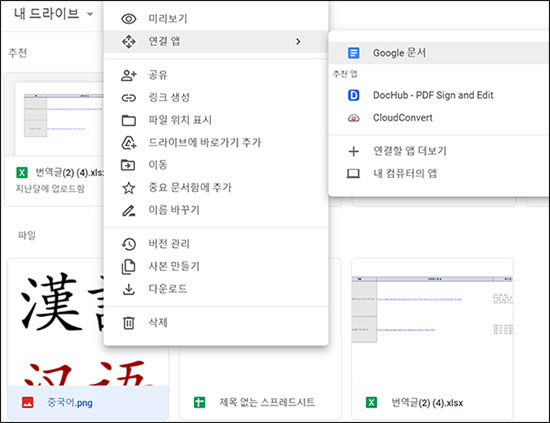
Task: Click the 중국어.png file name
Action: pyautogui.click(x=70, y=403)
